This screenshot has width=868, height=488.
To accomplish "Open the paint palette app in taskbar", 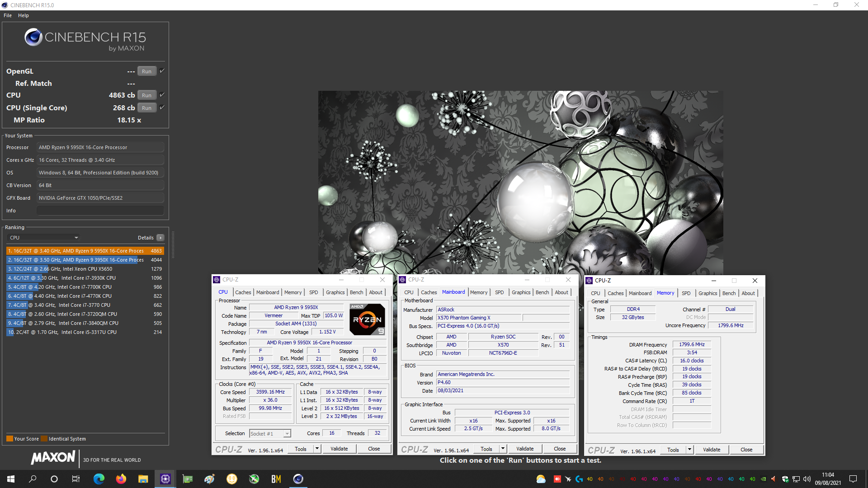I will click(x=209, y=479).
